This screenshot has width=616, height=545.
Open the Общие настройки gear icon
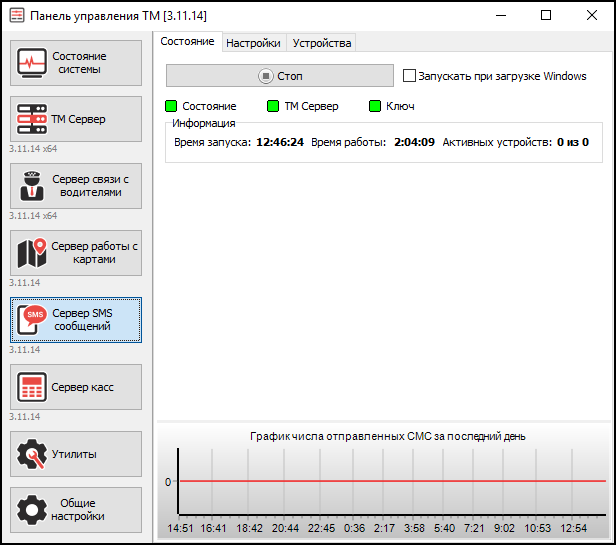point(32,510)
